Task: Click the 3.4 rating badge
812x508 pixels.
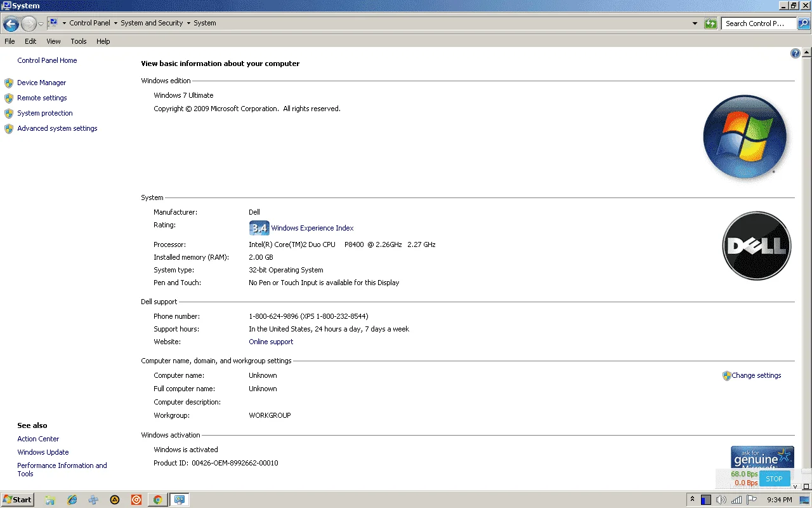Action: pyautogui.click(x=259, y=228)
